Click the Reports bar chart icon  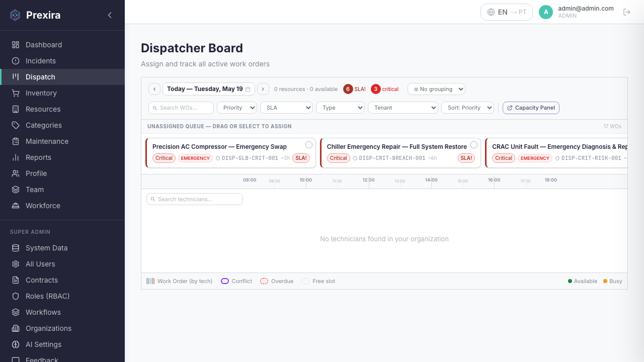[x=16, y=157]
